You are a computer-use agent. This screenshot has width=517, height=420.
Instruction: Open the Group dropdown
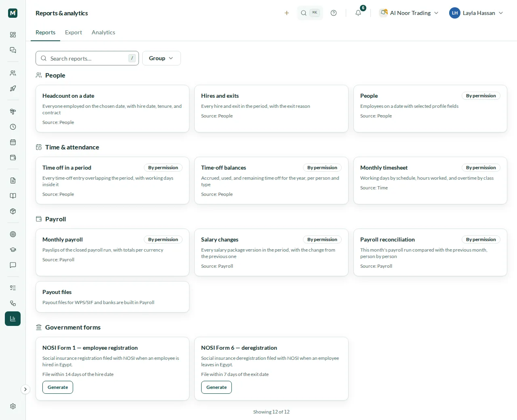[x=162, y=58]
